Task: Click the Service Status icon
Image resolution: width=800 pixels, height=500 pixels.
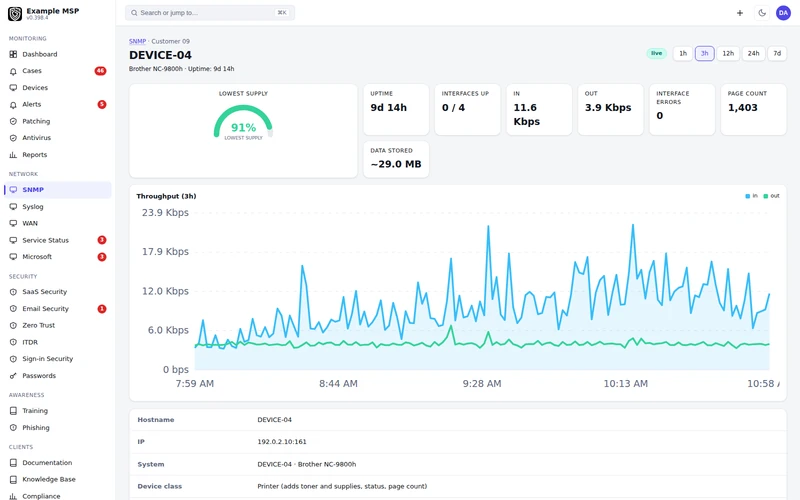Action: click(13, 240)
